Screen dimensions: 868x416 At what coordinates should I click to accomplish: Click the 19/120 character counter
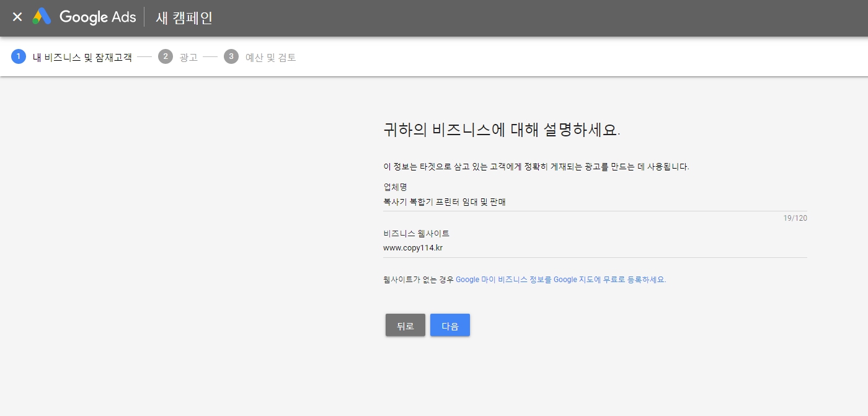pos(795,218)
